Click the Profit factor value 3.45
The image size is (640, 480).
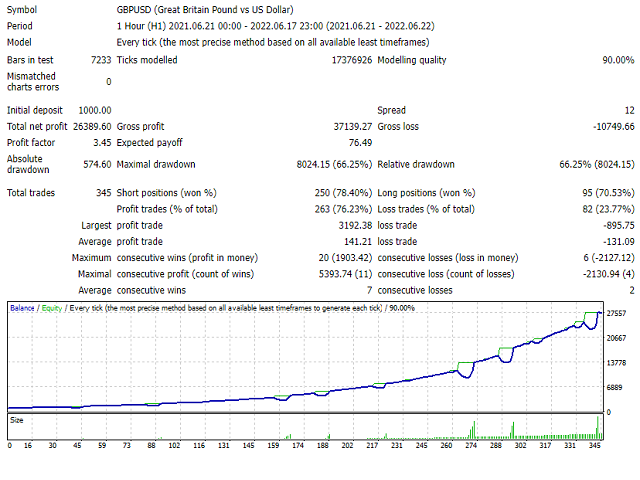coord(101,144)
